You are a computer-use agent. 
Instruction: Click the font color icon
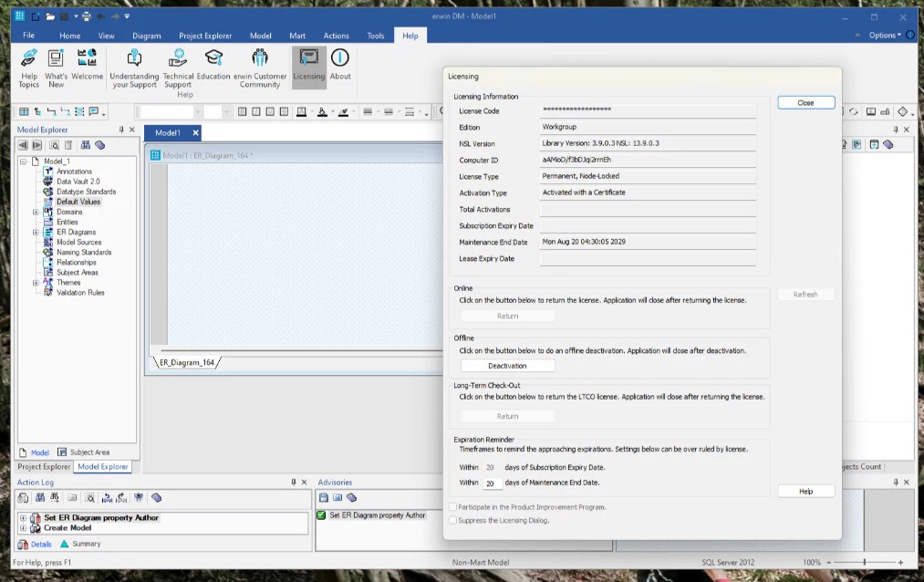tap(301, 112)
